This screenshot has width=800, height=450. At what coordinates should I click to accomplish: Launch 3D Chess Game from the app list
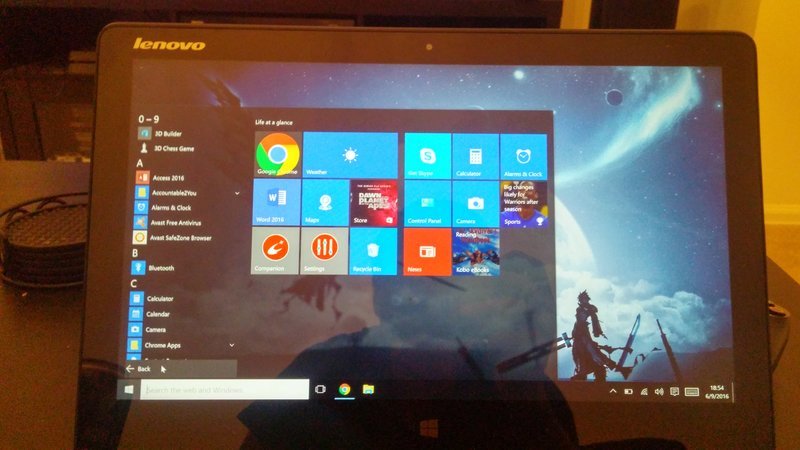[167, 148]
